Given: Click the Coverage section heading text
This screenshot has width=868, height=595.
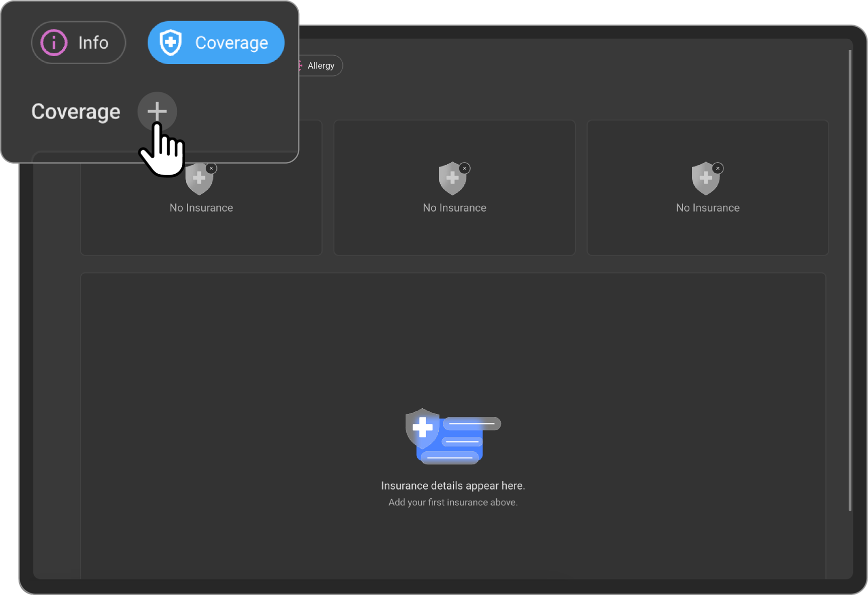Looking at the screenshot, I should pos(76,111).
